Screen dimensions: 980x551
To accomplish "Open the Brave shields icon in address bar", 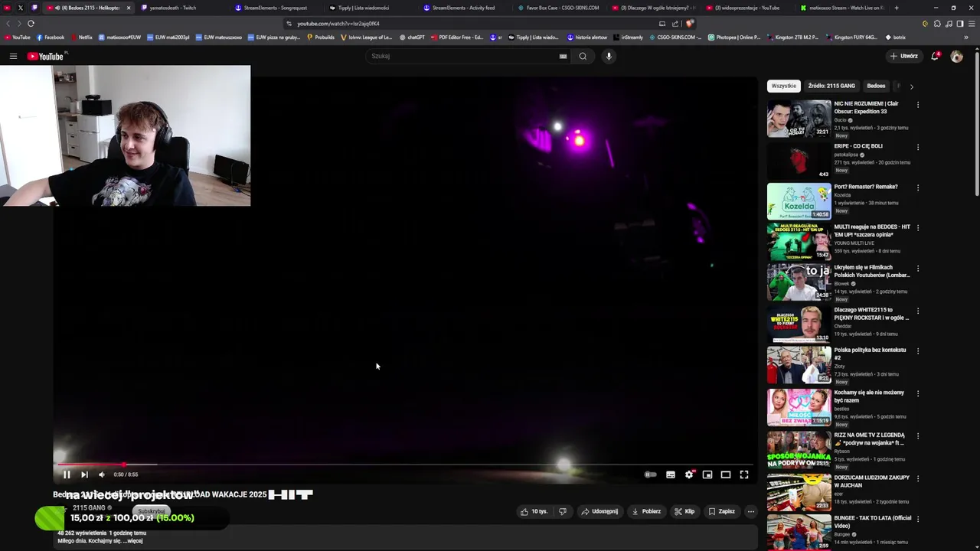I will [690, 24].
